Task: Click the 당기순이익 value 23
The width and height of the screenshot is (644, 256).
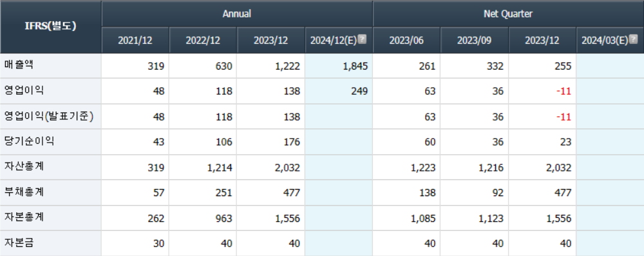Action: 566,142
